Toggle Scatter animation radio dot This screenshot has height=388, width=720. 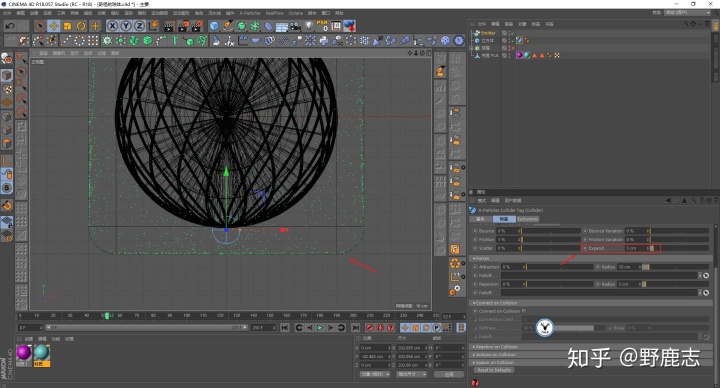(x=475, y=248)
